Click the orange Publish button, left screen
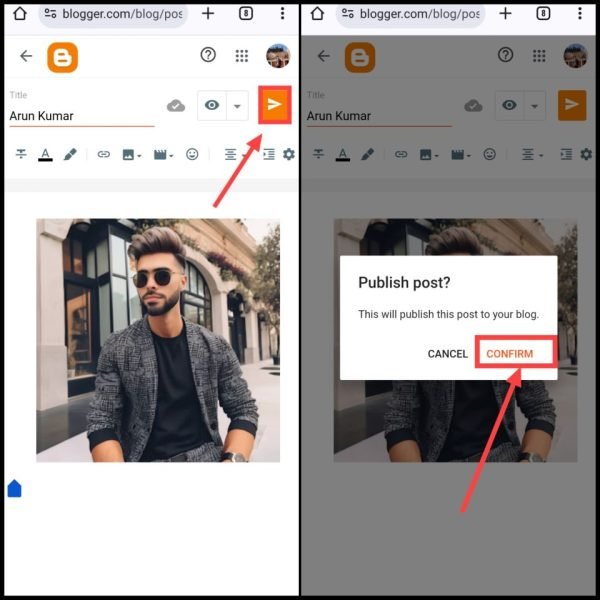Image resolution: width=600 pixels, height=600 pixels. point(275,104)
